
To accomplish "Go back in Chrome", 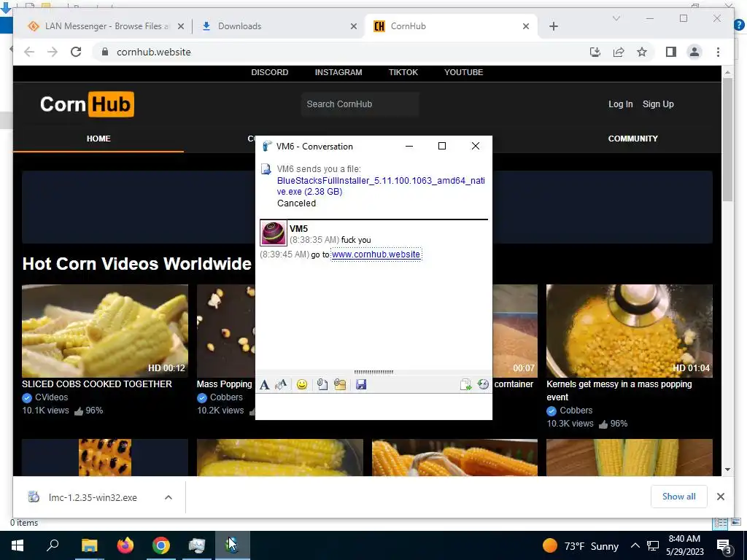I will 29,52.
